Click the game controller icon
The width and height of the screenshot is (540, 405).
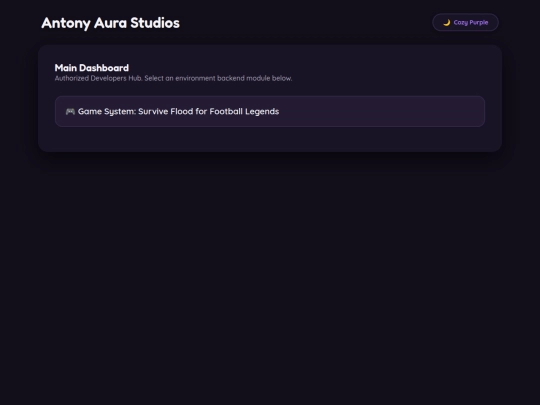pos(70,111)
